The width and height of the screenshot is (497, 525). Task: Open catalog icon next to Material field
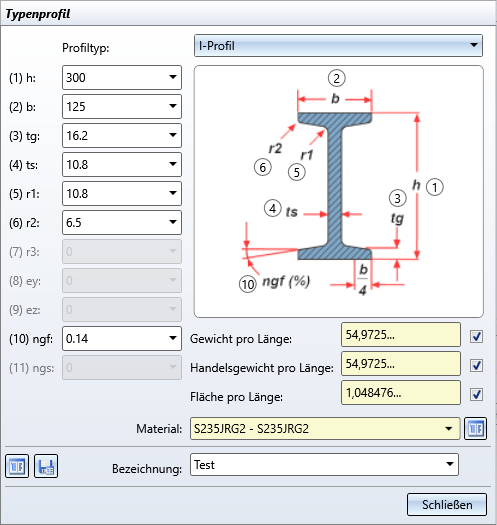click(x=475, y=428)
